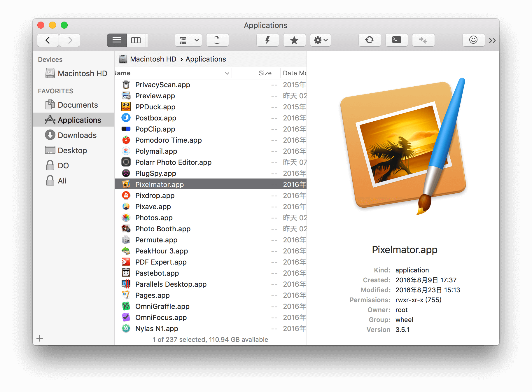This screenshot has width=532, height=392.
Task: Click Macintosh HD in the path bar
Action: pyautogui.click(x=153, y=59)
